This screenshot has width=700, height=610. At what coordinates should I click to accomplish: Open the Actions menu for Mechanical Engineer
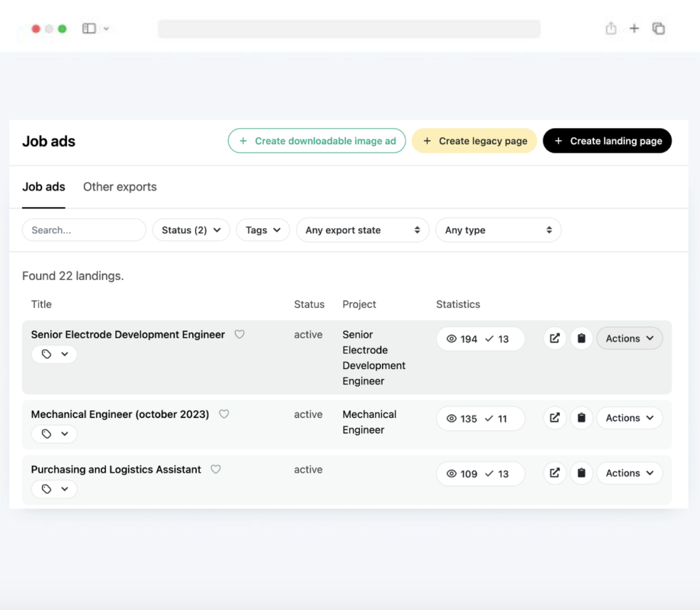[x=629, y=418]
